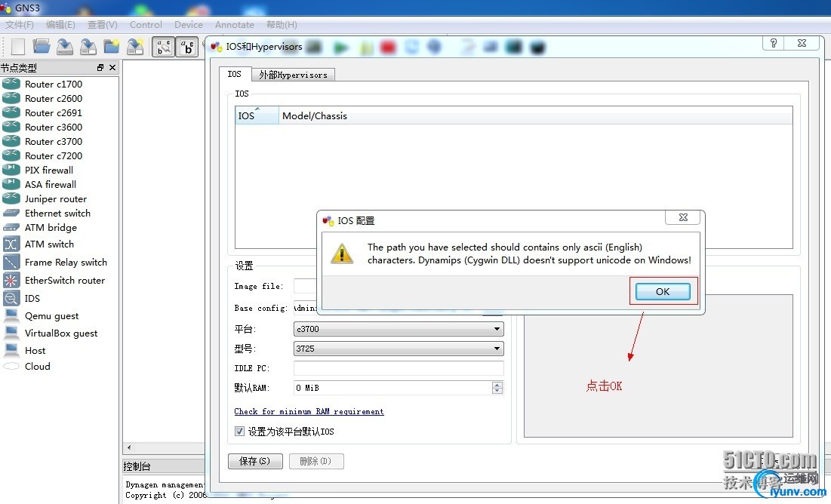Click the Save new project icon
Viewport: 831px width, 504px height.
click(x=135, y=47)
